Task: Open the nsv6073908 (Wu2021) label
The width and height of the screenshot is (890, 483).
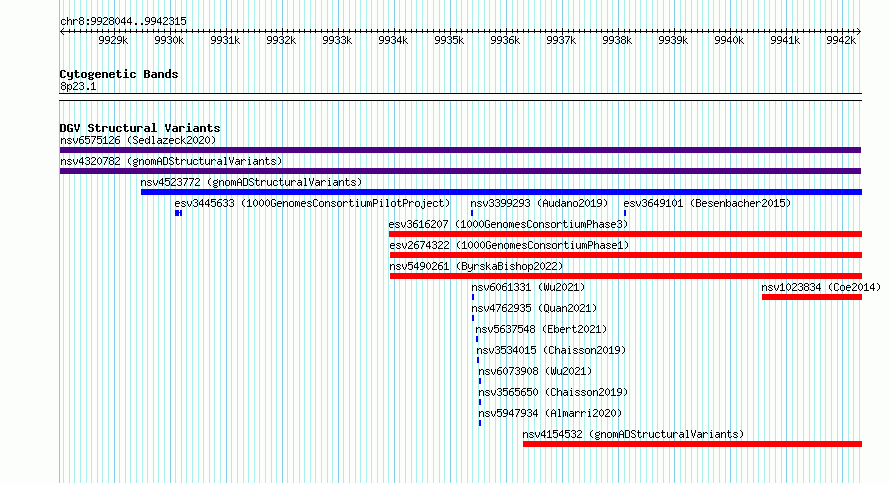Action: [x=535, y=371]
